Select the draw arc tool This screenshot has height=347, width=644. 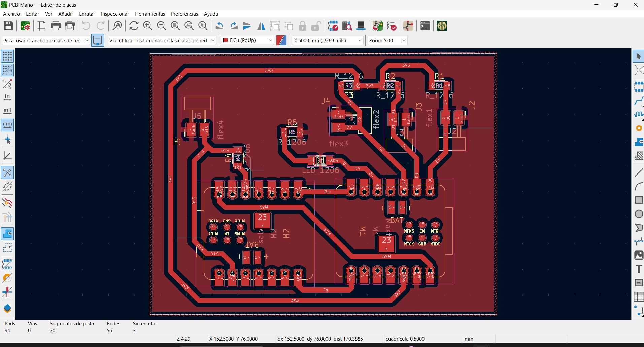point(639,186)
